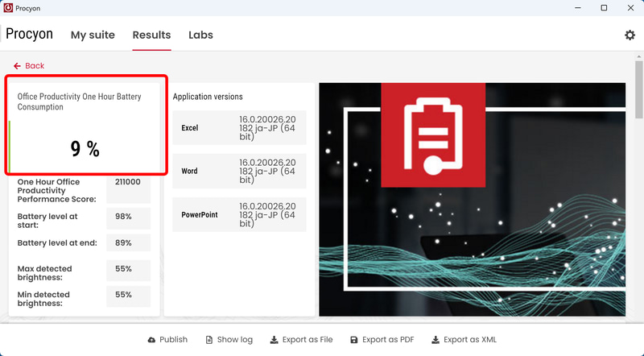
Task: Switch to the My suite tab
Action: tap(93, 35)
